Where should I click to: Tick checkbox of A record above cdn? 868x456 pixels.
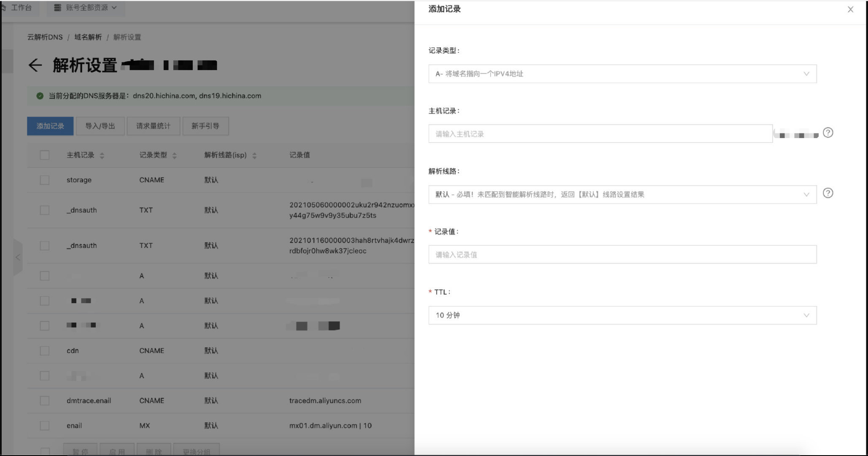(x=44, y=326)
